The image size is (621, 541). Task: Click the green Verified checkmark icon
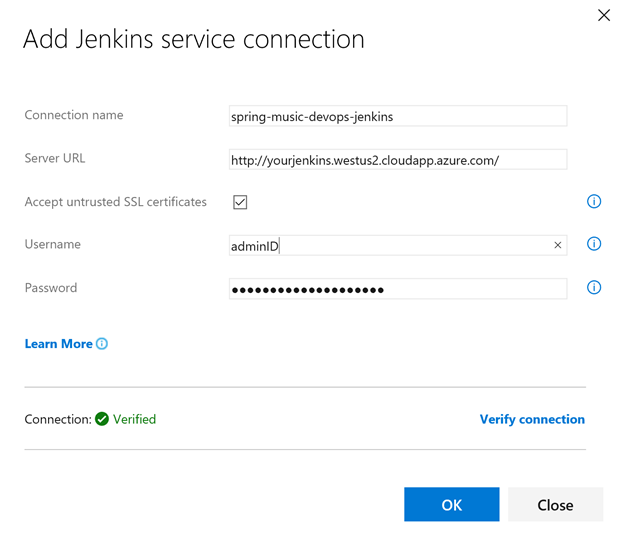click(102, 419)
